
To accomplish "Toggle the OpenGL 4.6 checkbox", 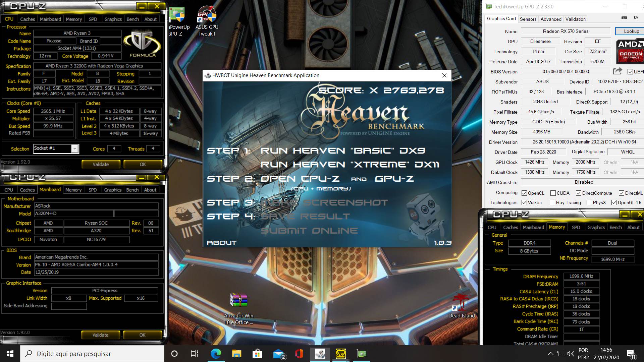I will point(614,202).
